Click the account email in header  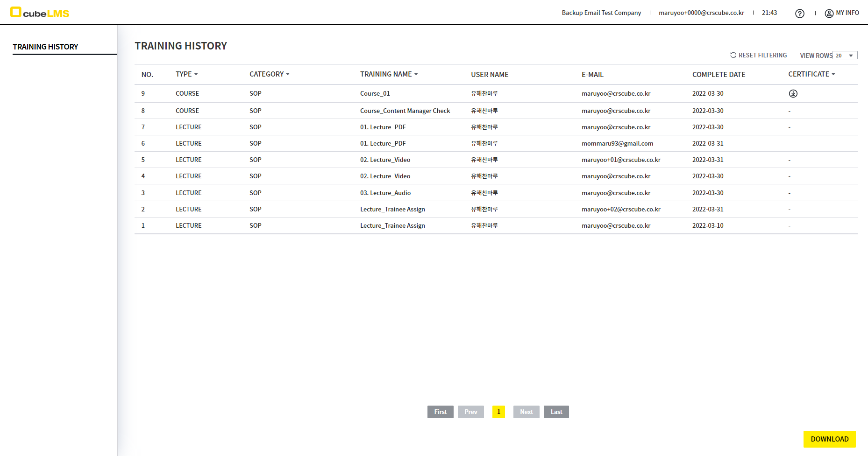701,13
